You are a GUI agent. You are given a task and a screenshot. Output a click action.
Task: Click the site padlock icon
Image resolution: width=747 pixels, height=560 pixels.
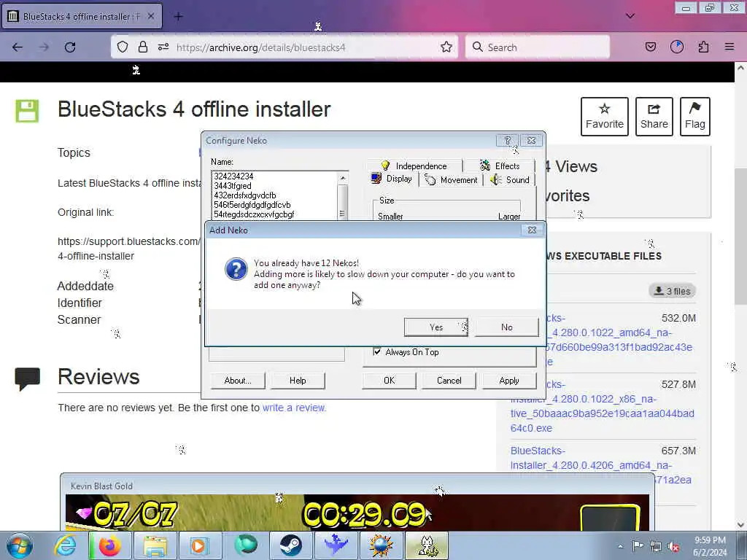pyautogui.click(x=142, y=47)
